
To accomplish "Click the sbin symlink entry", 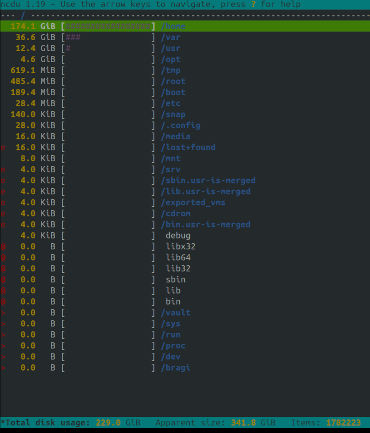I will (175, 279).
